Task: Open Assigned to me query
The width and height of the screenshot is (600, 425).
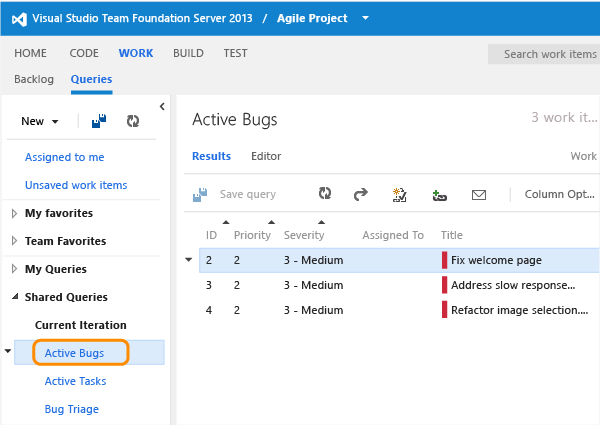Action: [x=65, y=157]
